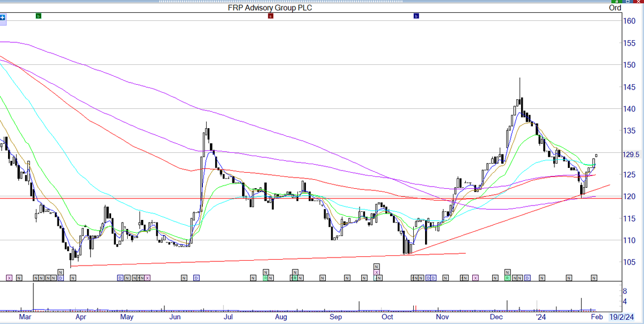Open the blue D marker in late April
644x324 pixels.
pos(120,278)
